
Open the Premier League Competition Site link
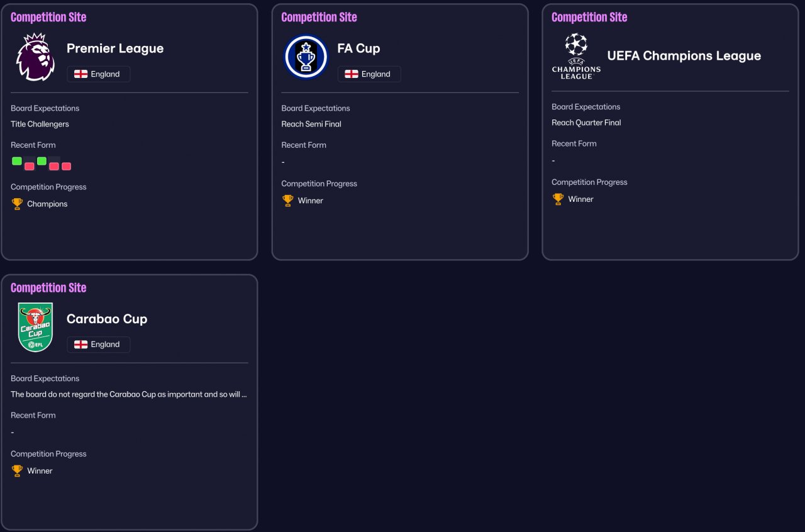(x=48, y=17)
